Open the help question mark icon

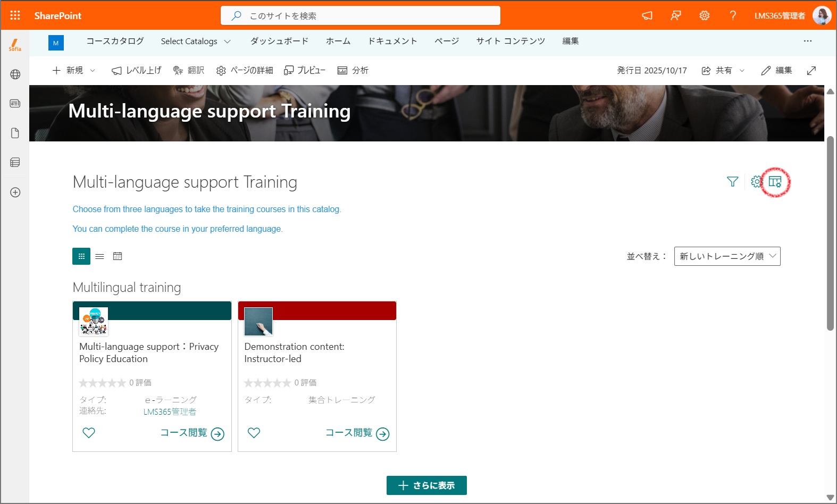(733, 15)
